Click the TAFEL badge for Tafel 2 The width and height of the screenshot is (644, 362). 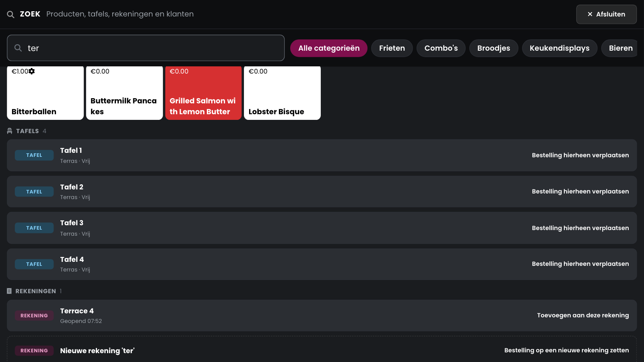point(34,192)
